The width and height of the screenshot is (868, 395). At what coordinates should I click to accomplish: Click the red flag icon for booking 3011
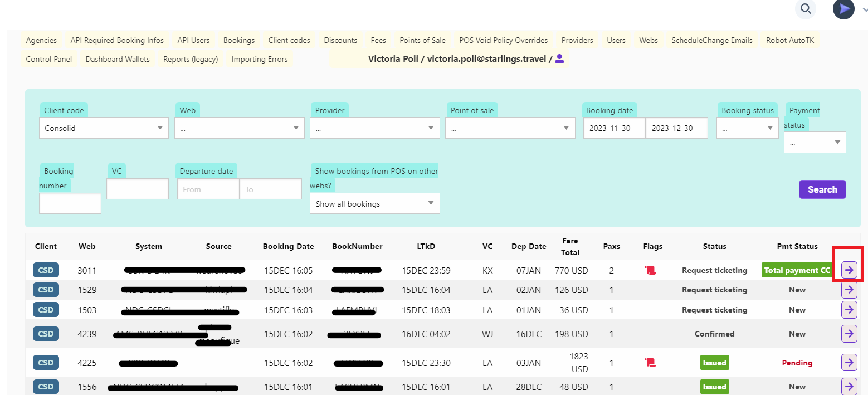(651, 270)
